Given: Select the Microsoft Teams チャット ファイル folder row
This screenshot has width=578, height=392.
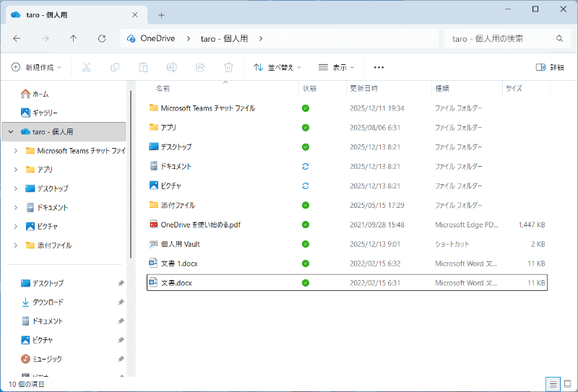Looking at the screenshot, I should pos(347,108).
